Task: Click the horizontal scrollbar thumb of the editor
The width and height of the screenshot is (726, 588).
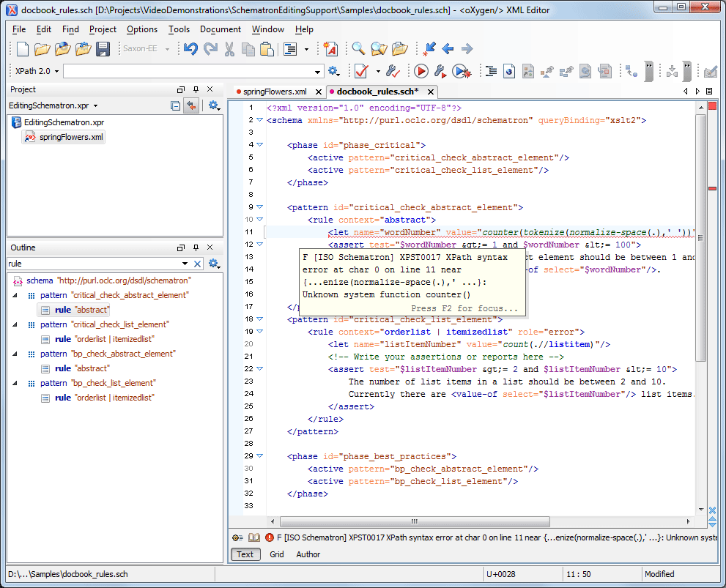Action: click(x=415, y=521)
